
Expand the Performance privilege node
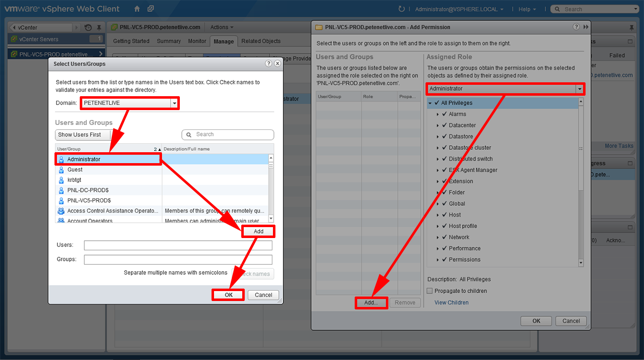pos(438,248)
